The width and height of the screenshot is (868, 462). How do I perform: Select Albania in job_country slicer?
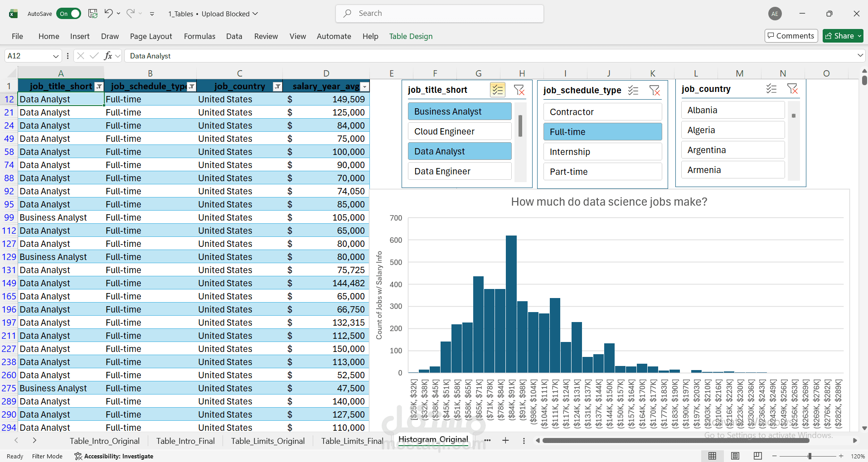pyautogui.click(x=733, y=110)
